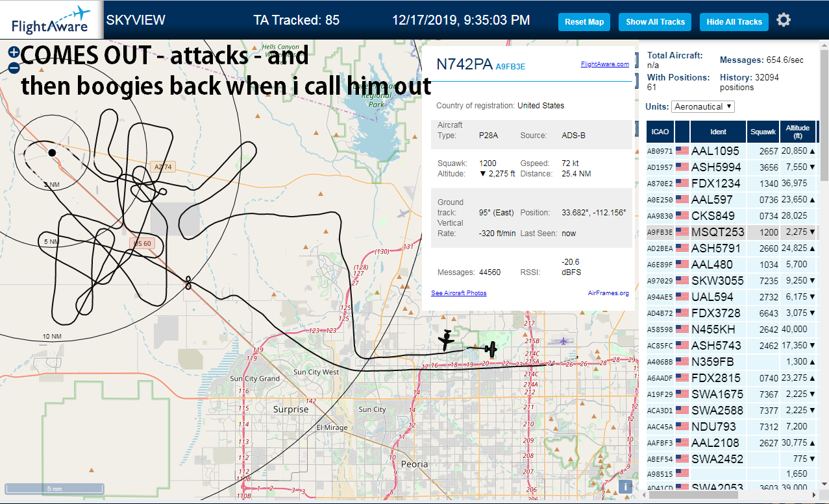Click the US flag in SWA2452 row
The height and width of the screenshot is (504, 829).
(682, 459)
